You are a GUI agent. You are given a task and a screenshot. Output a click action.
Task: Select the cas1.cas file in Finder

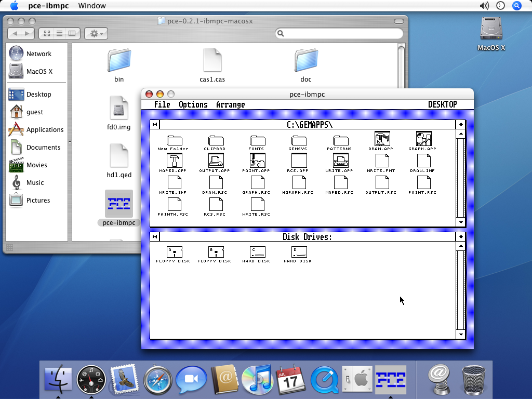click(212, 60)
